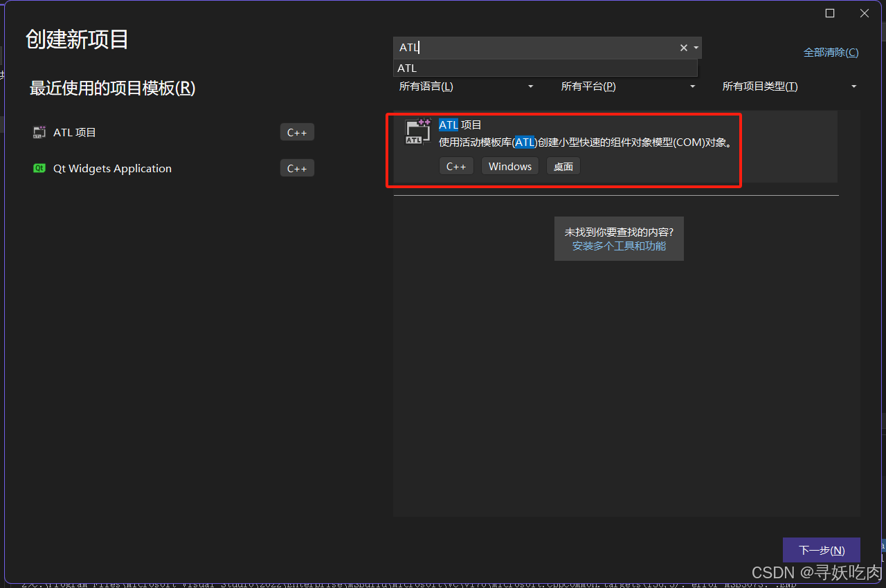Select the ATL 项目 search result title
Viewport: 886px width, 588px height.
pos(460,125)
